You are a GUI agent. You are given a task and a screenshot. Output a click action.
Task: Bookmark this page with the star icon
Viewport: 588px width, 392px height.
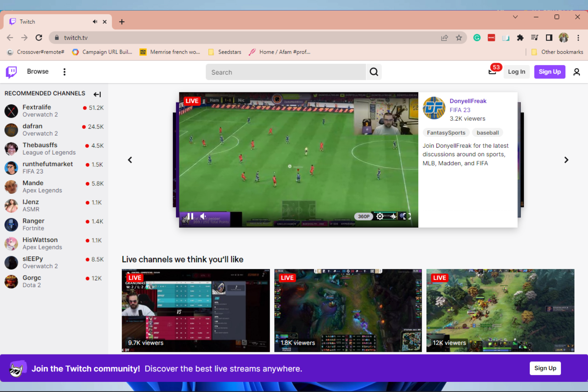(459, 38)
